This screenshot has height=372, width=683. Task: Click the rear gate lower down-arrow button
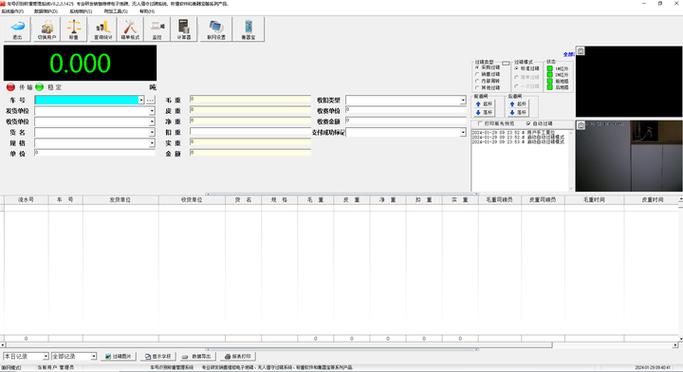(x=517, y=112)
